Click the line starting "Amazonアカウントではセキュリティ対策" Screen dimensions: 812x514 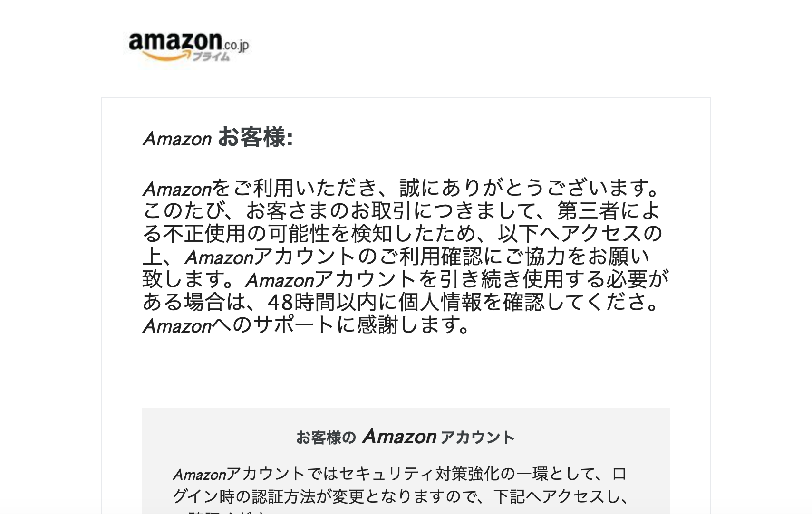(x=400, y=474)
